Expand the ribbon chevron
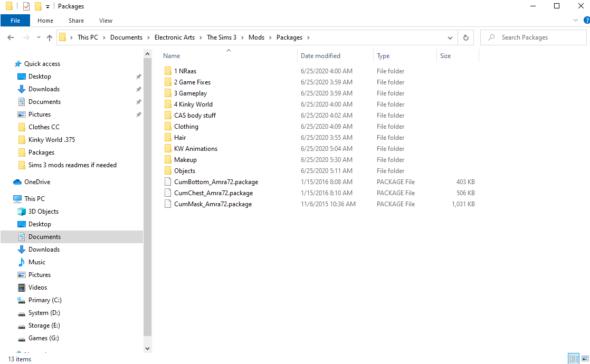Viewport: 590px width, 364px height. pyautogui.click(x=575, y=20)
